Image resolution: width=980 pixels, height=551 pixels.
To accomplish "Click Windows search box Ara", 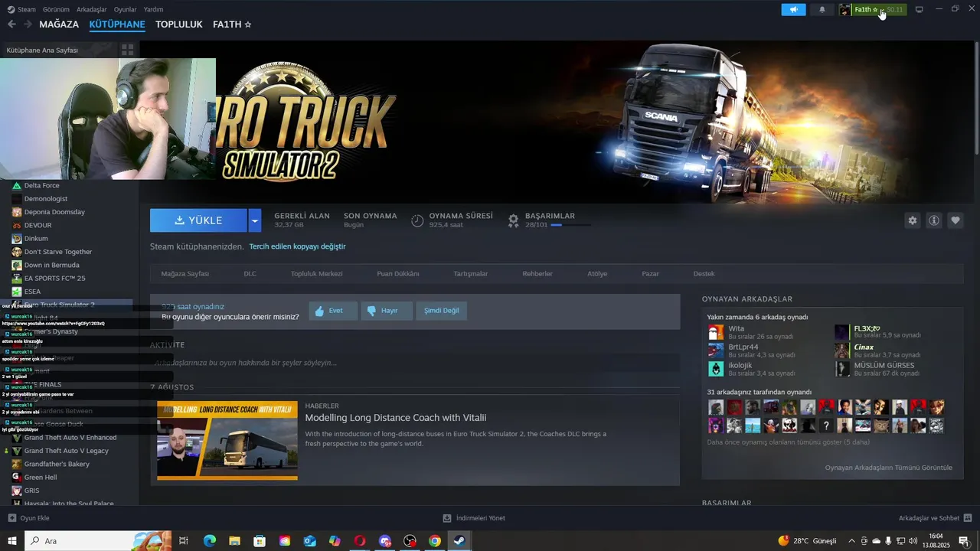I will (x=98, y=541).
